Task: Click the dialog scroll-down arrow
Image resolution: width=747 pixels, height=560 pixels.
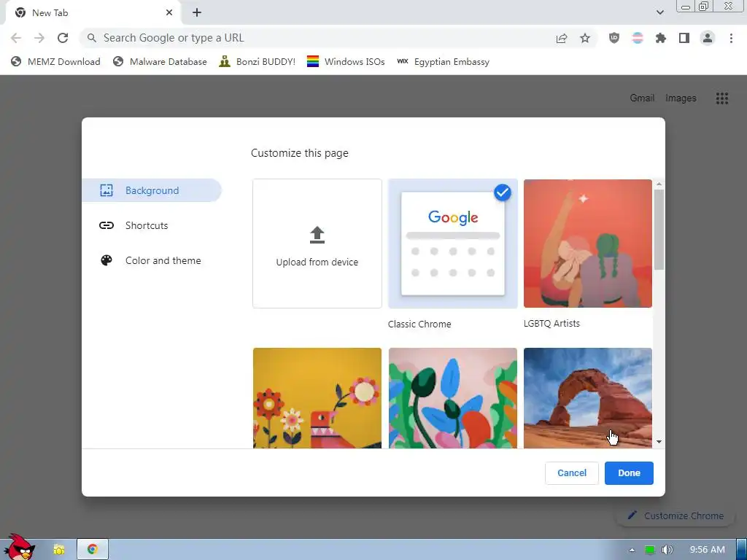Action: point(659,442)
